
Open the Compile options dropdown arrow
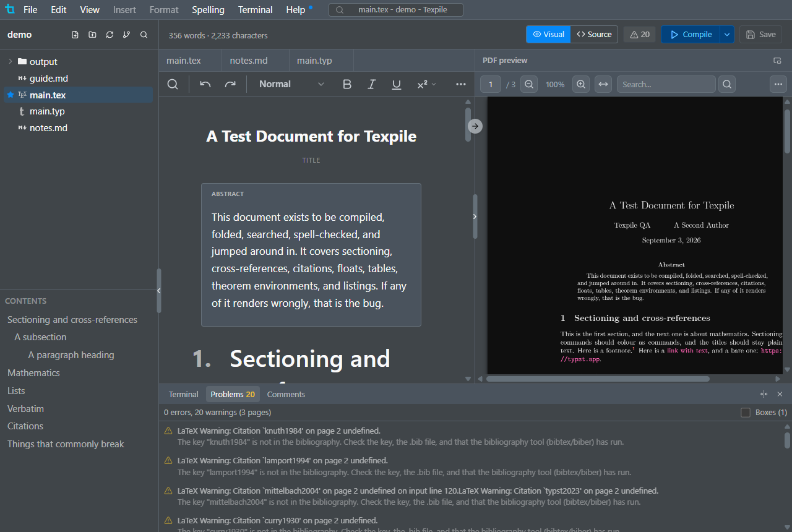[x=727, y=35]
